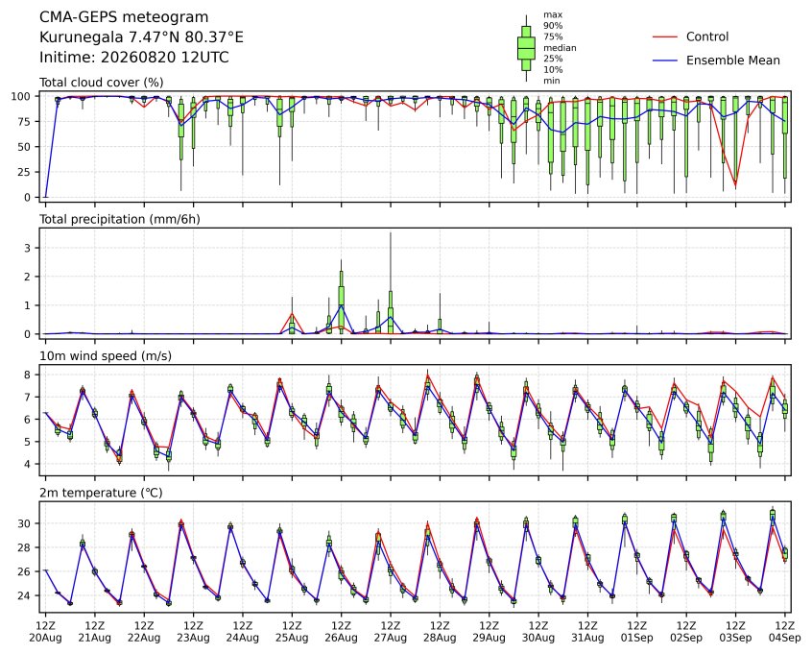
Task: Click the 12Z 04Sep axis tick label
Action: [x=785, y=632]
